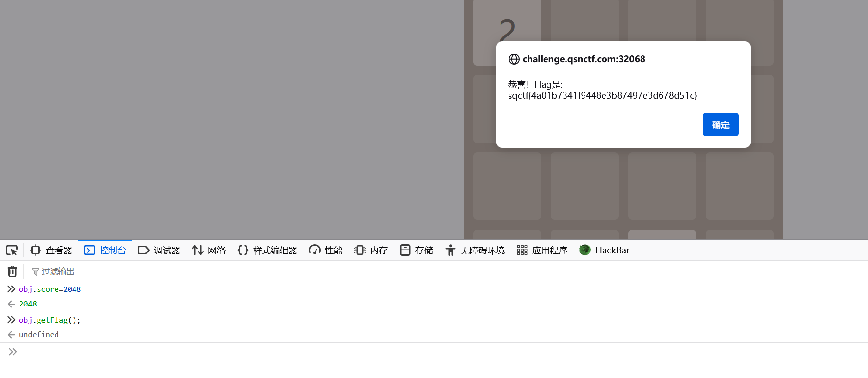
Task: Switch to the Console (控制台) tab
Action: coord(105,251)
